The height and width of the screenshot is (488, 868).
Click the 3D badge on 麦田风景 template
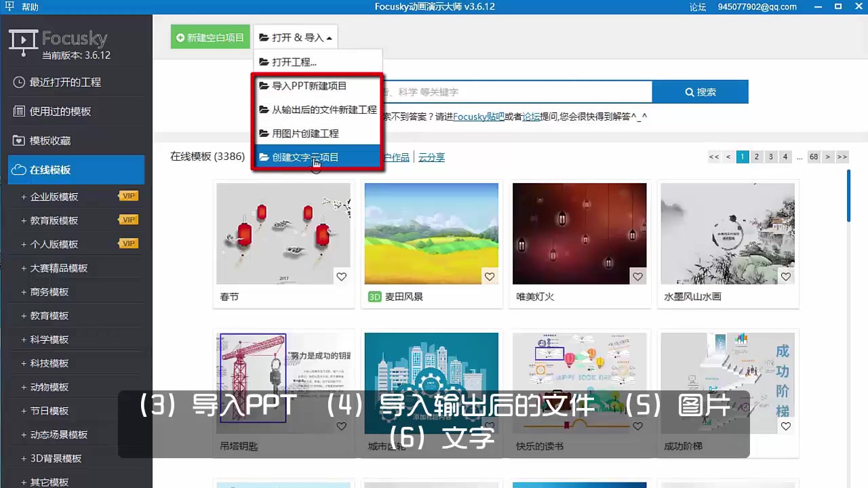[374, 296]
